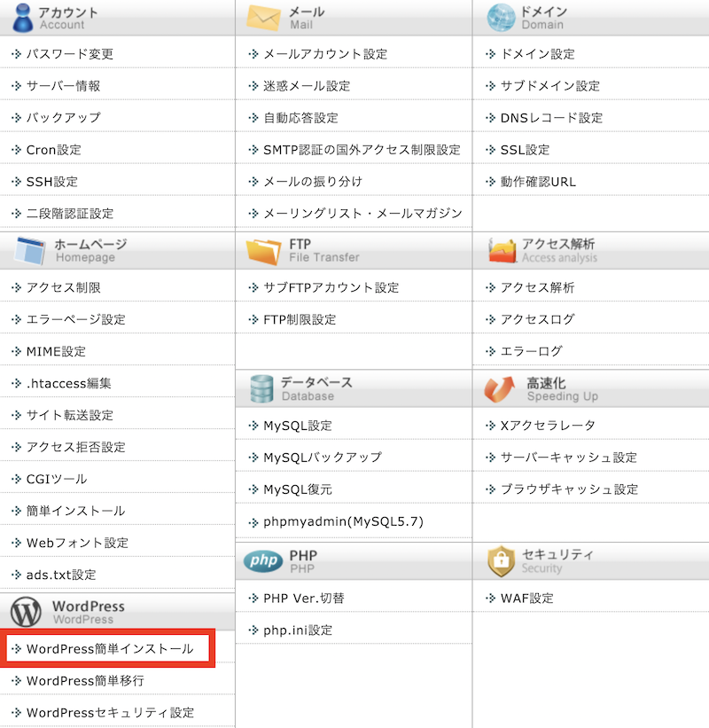Open WordPress簡単インストール
This screenshot has width=709, height=728.
(110, 648)
